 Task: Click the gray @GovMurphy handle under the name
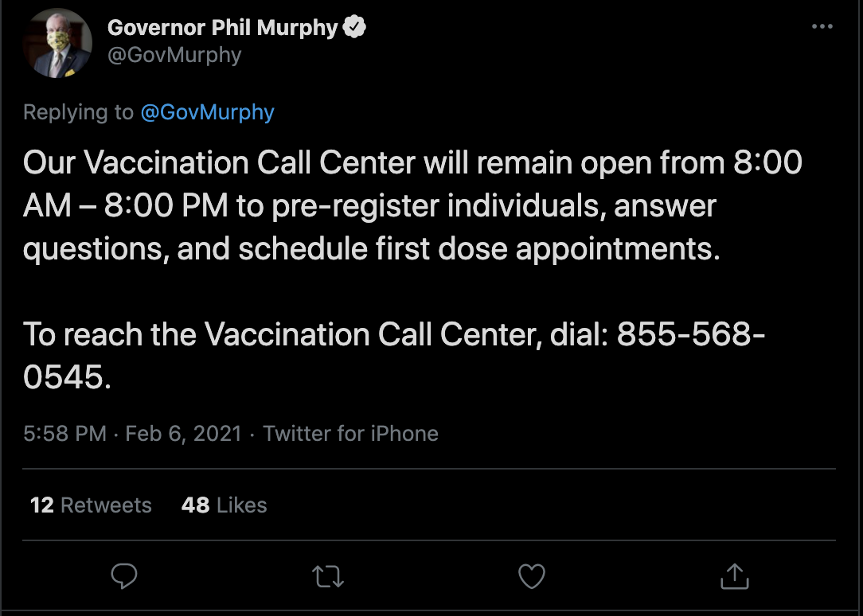174,55
